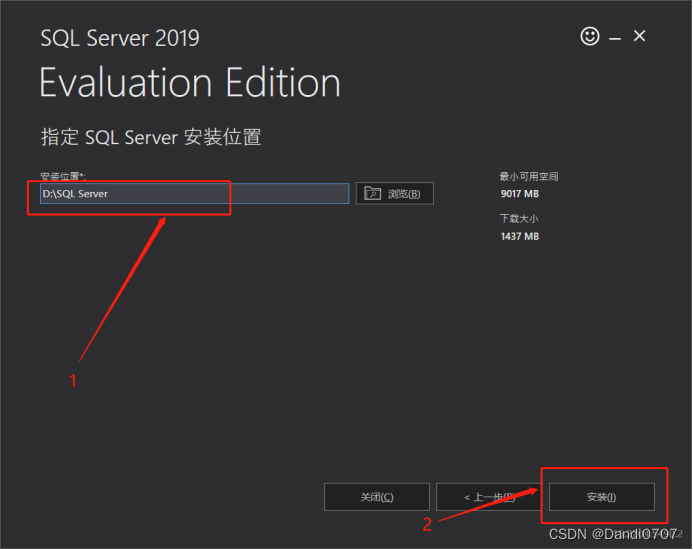Select the 1437 MB download size value

(x=520, y=236)
